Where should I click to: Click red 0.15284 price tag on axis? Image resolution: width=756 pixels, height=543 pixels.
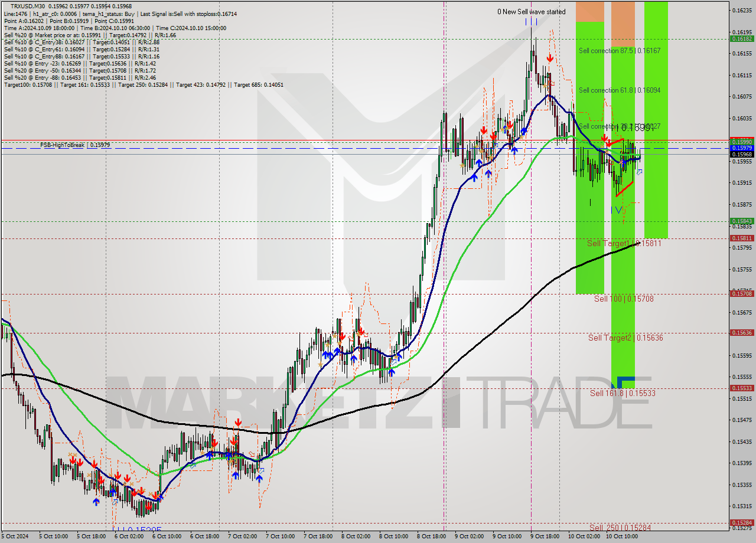(742, 522)
